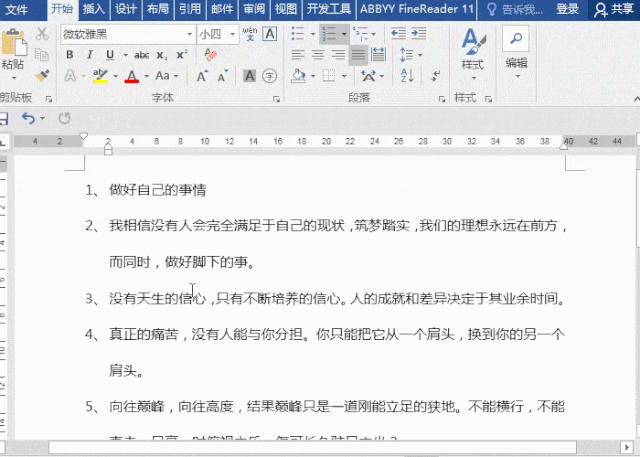This screenshot has height=457, width=640.
Task: Click the Text Effects outlined A icon
Action: tap(70, 76)
